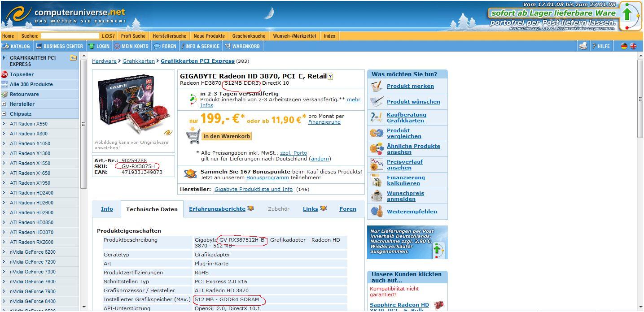Click the Suchen text input field
This screenshot has height=312, width=644.
[x=70, y=36]
